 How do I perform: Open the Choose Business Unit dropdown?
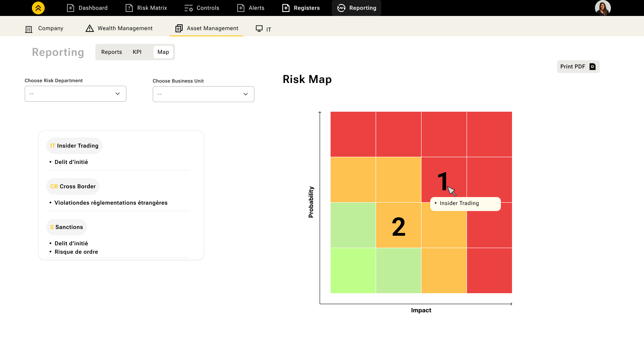(203, 94)
